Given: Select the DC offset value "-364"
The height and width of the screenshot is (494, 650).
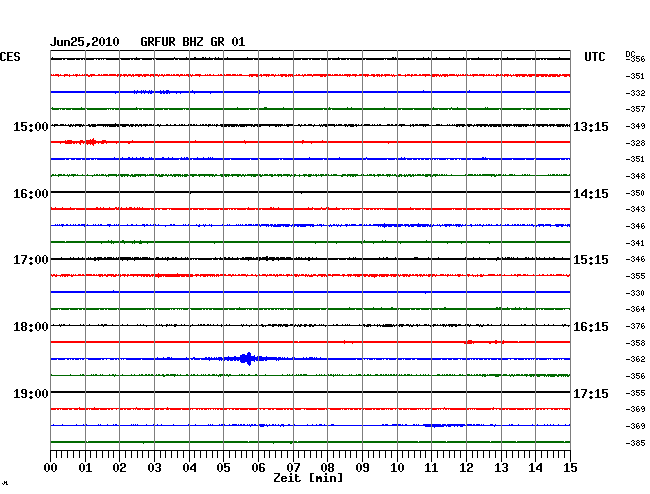Looking at the screenshot, I should [x=635, y=309].
